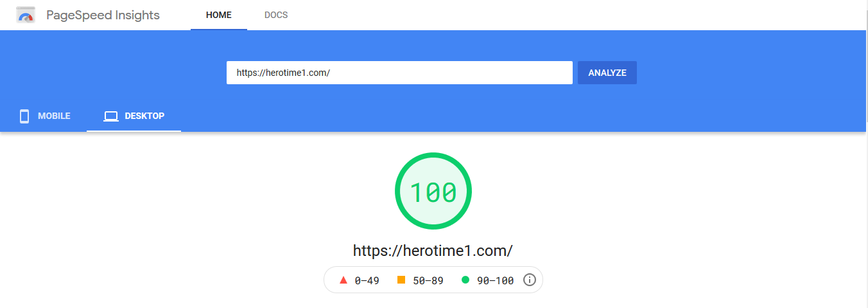Screen dimensions: 868x308
Task: Click the https://herotime1.com/ result link
Action: [433, 250]
